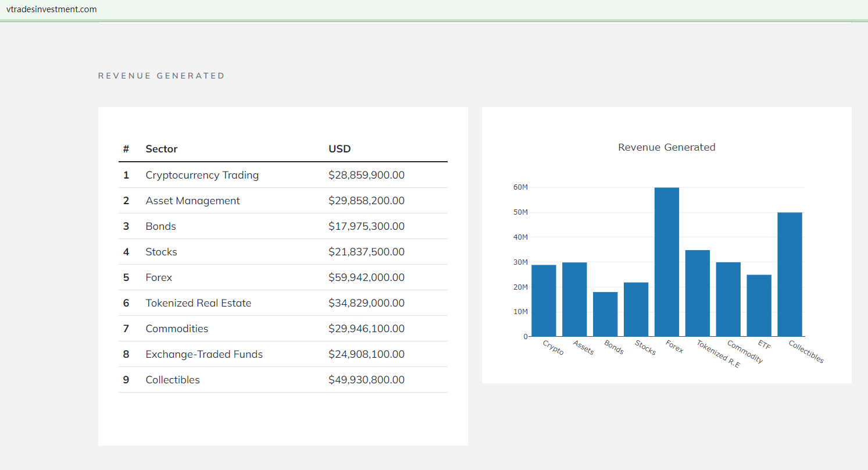Click the Collectibles amount $49,930,800.00
The image size is (868, 470).
tap(366, 380)
